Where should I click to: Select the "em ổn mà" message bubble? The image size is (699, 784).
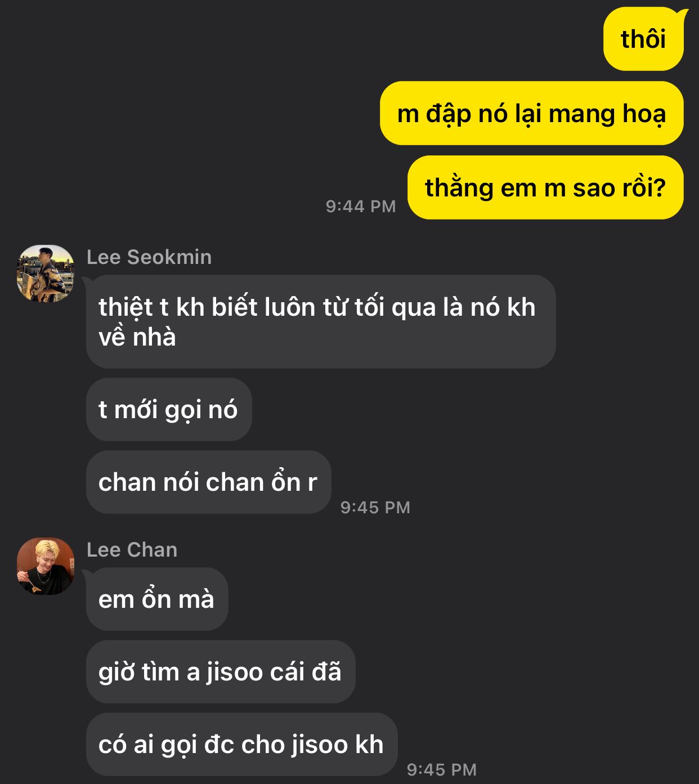pos(157,599)
